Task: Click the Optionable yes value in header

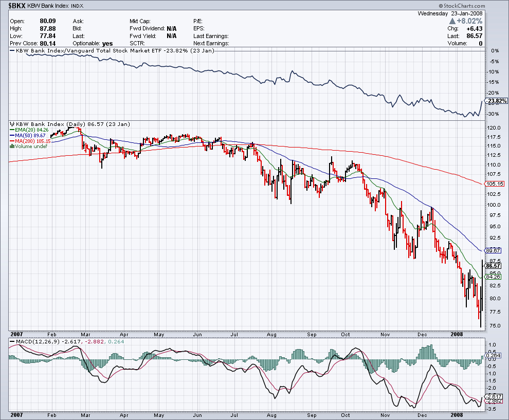Action: (x=107, y=44)
